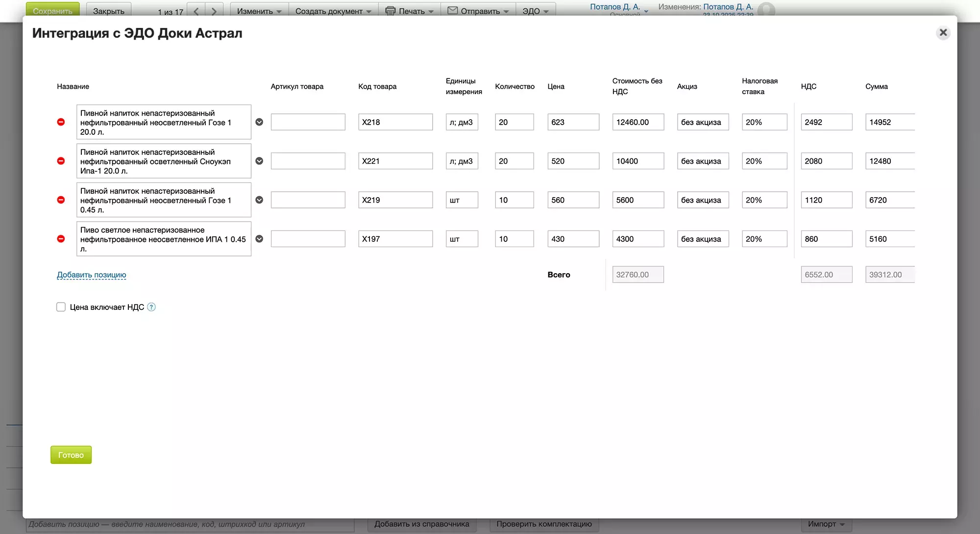Close the Интеграция с ЭДО dialog
Viewport: 980px width, 534px height.
pos(943,33)
